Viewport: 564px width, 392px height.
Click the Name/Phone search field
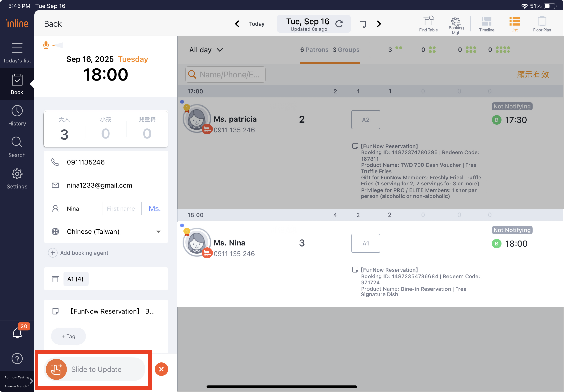[x=225, y=74]
